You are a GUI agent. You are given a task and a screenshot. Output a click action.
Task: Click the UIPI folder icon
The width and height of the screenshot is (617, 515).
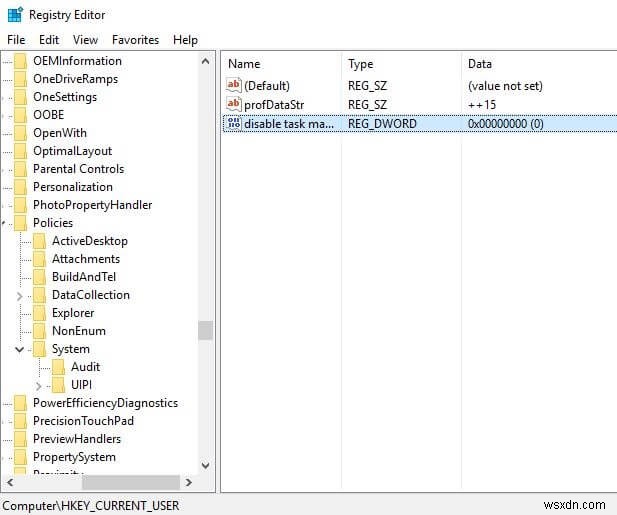click(58, 385)
